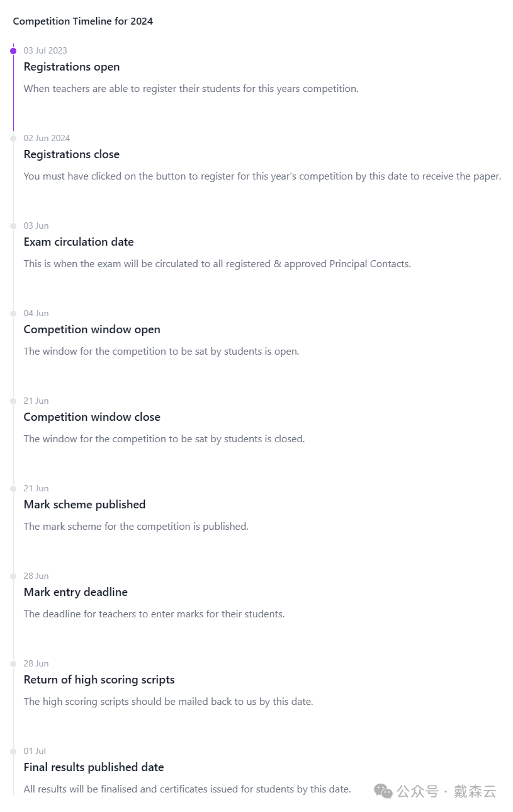Viewport: 513px width, 812px height.
Task: Click the 02 Jun 2024 date label
Action: [47, 138]
